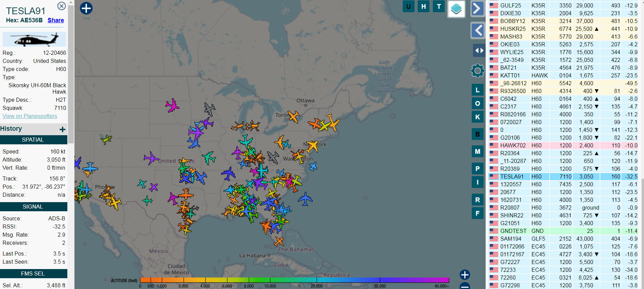644x289 pixels.
Task: Toggle the U button above the map
Action: pyautogui.click(x=408, y=6)
